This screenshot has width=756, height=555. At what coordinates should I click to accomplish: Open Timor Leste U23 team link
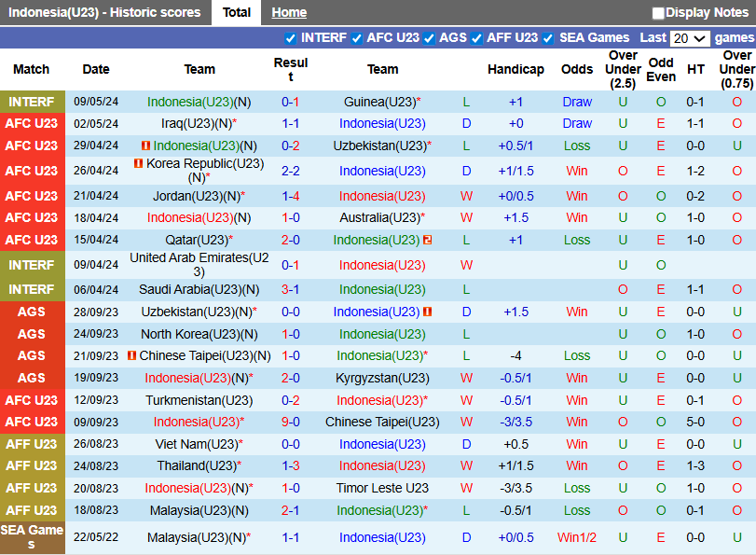click(x=382, y=488)
